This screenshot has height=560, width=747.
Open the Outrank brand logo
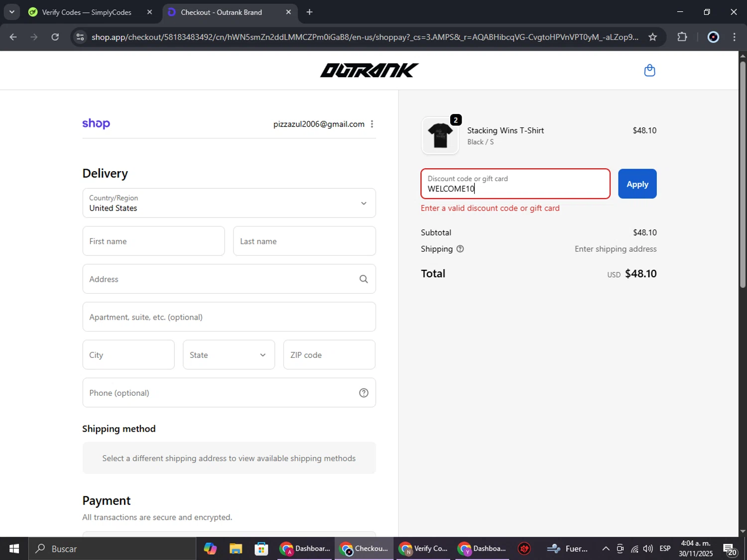pyautogui.click(x=369, y=70)
